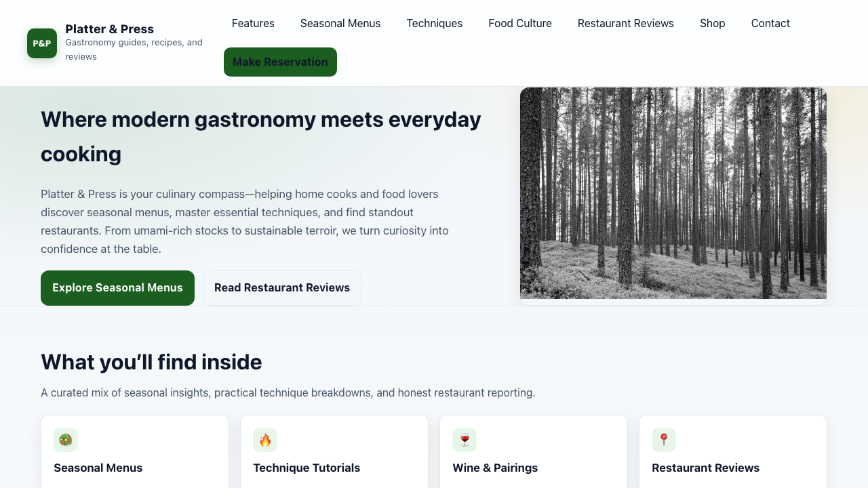Screen dimensions: 868x488
Task: Click the Make Reservation button
Action: point(280,62)
